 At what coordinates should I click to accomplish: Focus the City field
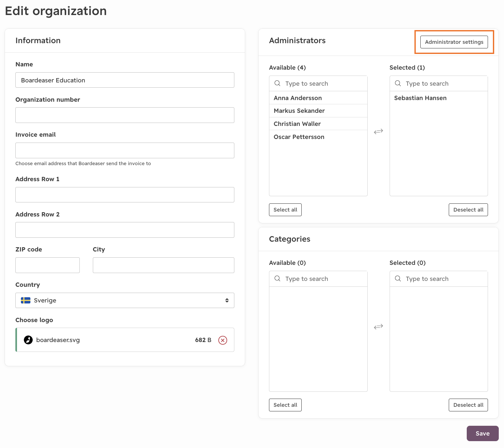pos(163,265)
